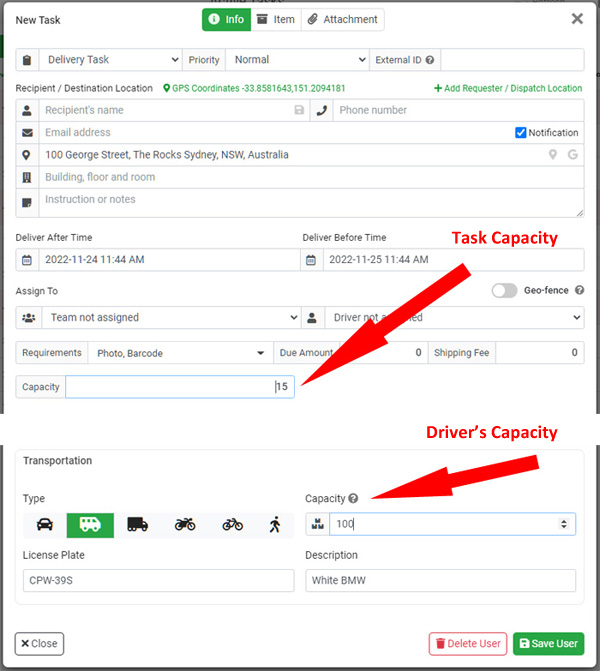Click the Phone number field
Viewport: 600px width, 671px height.
[458, 110]
